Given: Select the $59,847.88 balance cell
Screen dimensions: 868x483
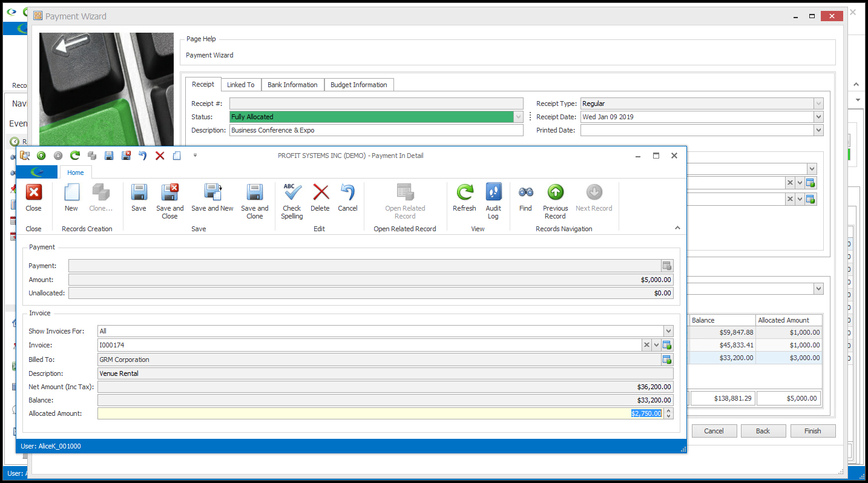Looking at the screenshot, I should pyautogui.click(x=723, y=332).
